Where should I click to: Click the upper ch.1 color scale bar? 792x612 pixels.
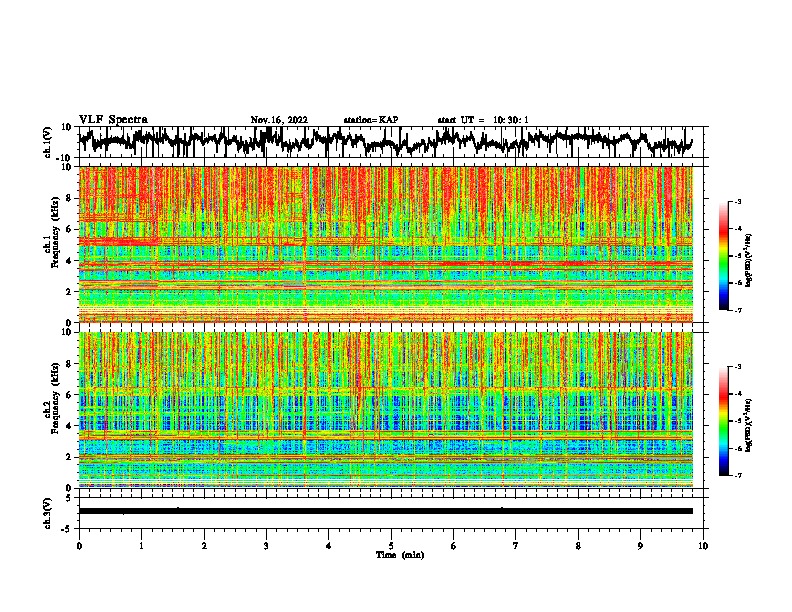point(724,256)
